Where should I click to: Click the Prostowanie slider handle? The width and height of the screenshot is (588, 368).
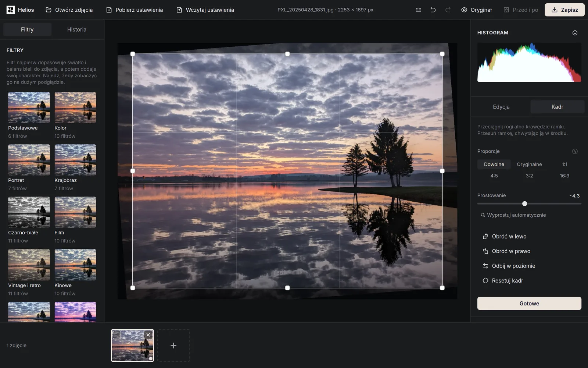(525, 204)
